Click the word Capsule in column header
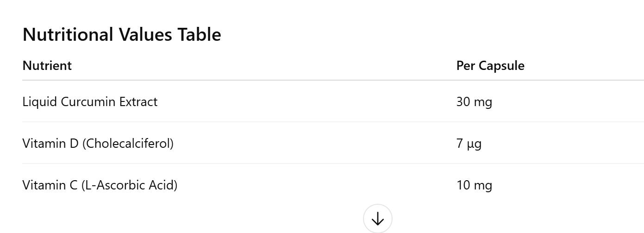The height and width of the screenshot is (233, 644). coord(501,66)
